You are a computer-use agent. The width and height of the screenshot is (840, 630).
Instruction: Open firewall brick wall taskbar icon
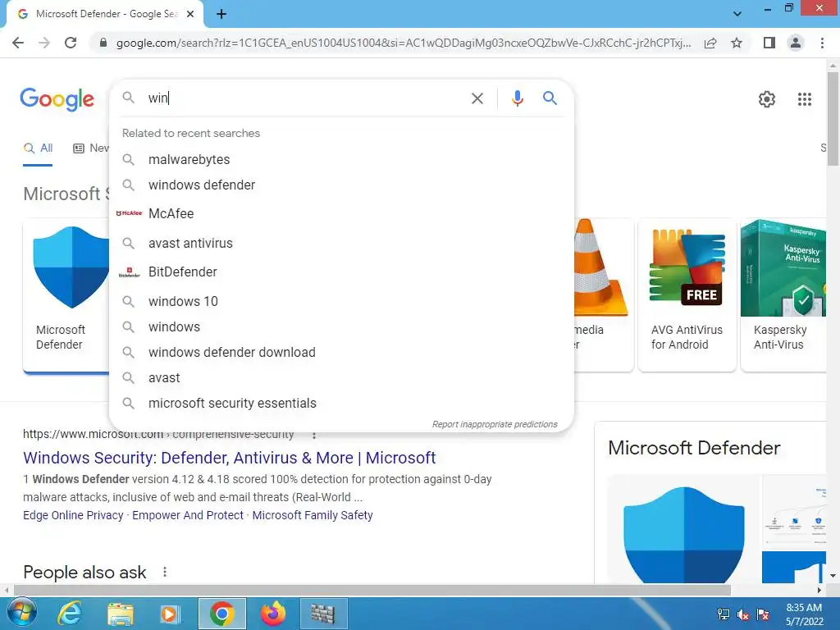coord(323,614)
